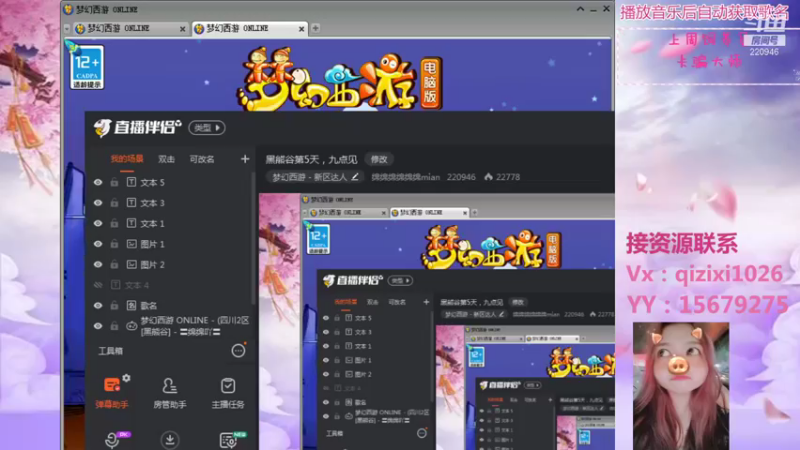Click 修改 to edit the stream title
This screenshot has width=800, height=450.
(x=379, y=159)
